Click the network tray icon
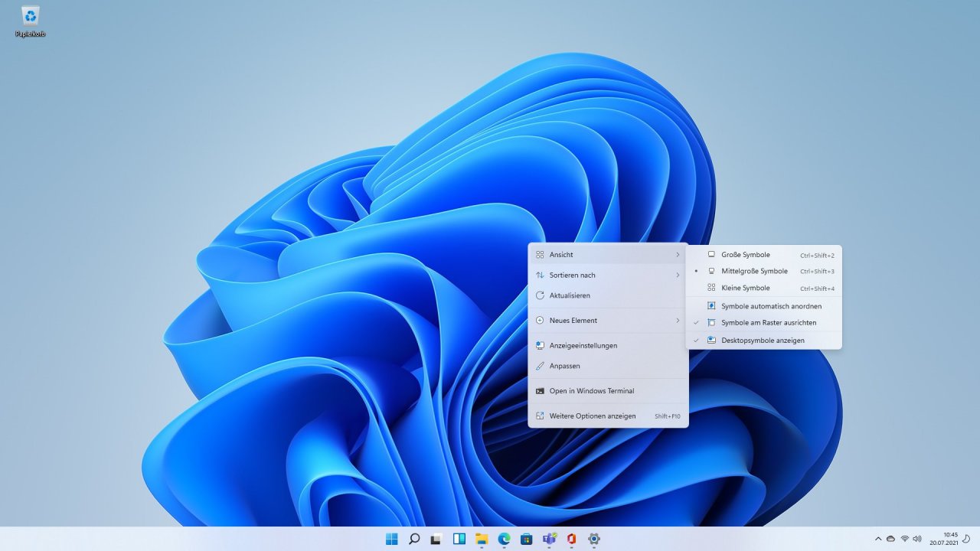The height and width of the screenshot is (551, 980). 904,539
